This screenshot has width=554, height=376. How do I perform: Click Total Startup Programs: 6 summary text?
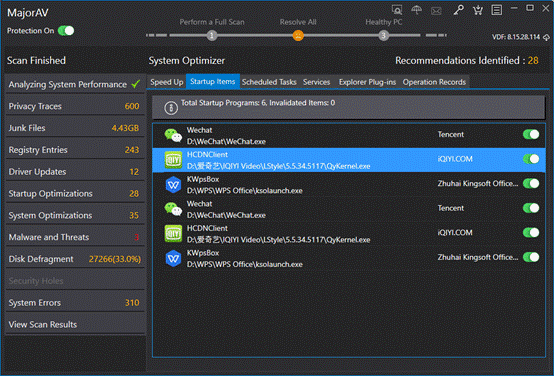tap(258, 103)
